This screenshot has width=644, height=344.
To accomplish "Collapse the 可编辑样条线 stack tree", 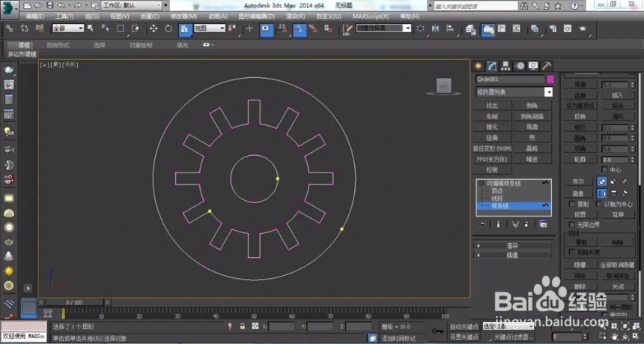I will (482, 184).
